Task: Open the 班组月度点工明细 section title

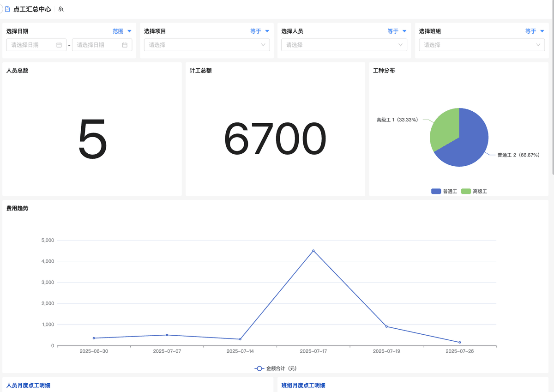Action: click(x=303, y=385)
